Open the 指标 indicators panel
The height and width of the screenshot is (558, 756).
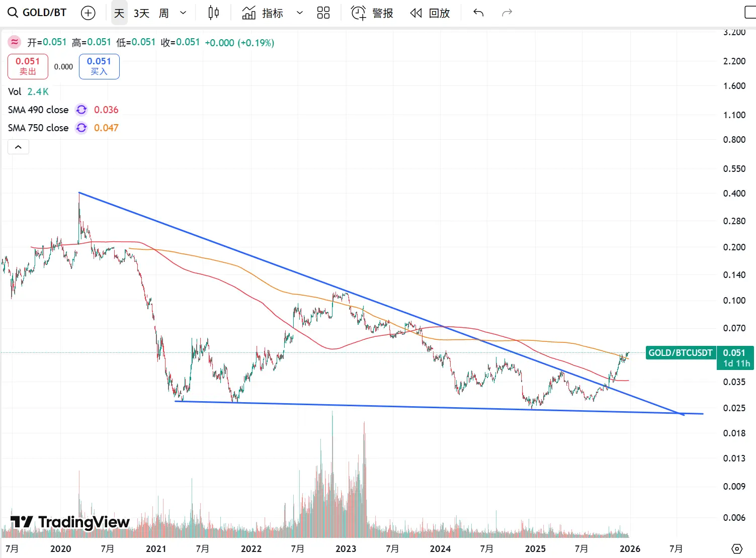click(x=263, y=13)
